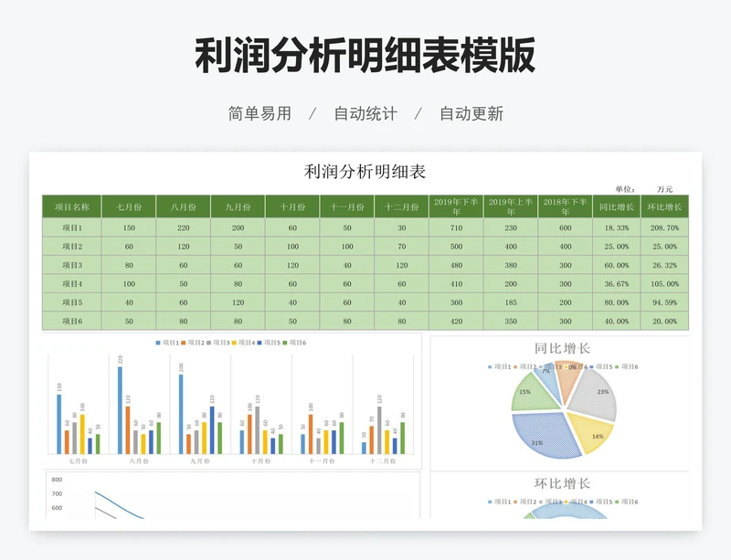Click the 项目4 row label in table
731x560 pixels.
(72, 284)
